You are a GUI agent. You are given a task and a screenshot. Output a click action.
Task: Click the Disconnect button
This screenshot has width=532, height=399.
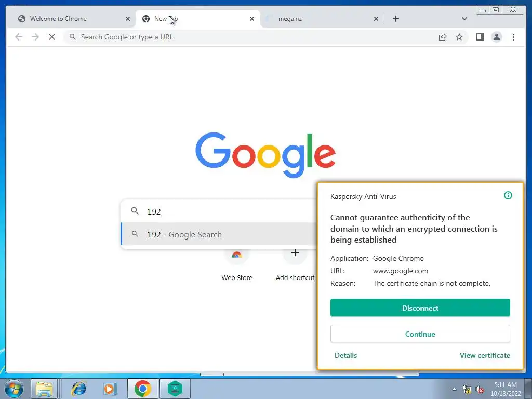420,308
